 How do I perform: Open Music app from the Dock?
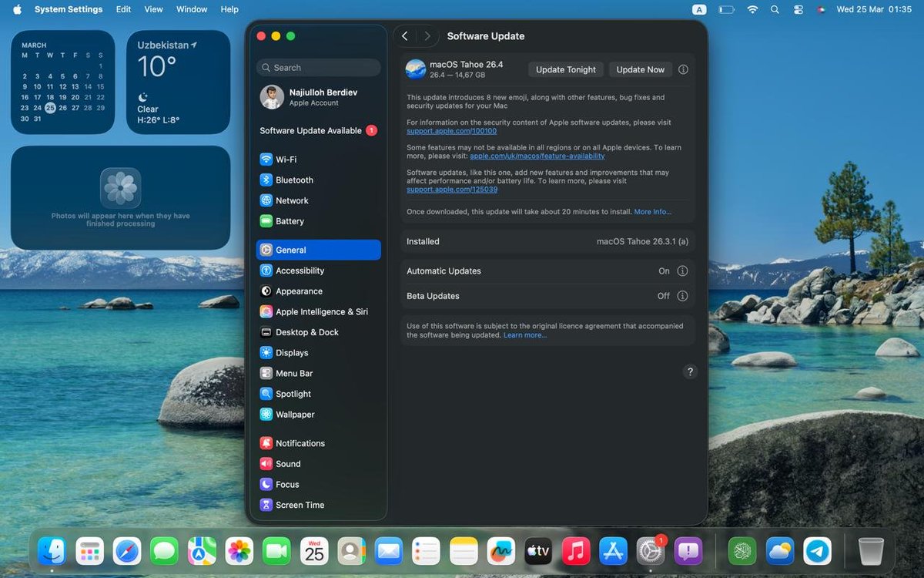[x=575, y=551]
